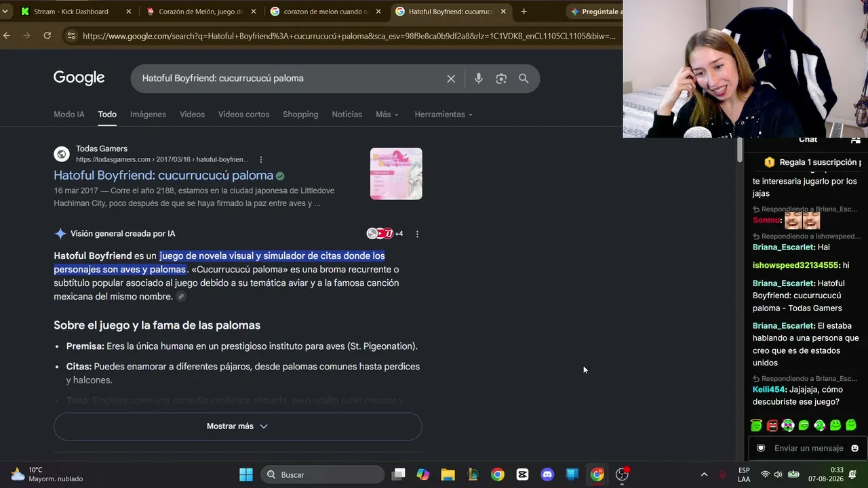
Task: Launch Copilot from the taskbar
Action: 423,474
